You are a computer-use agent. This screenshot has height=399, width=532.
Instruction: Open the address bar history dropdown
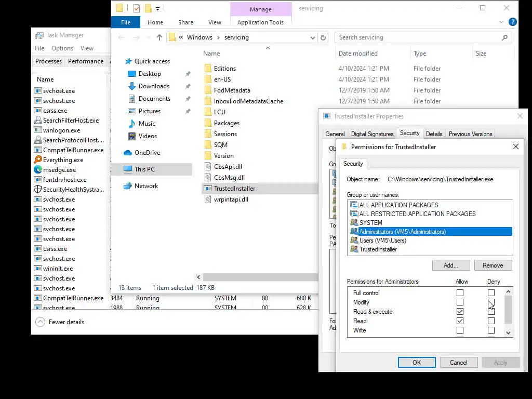click(x=312, y=37)
